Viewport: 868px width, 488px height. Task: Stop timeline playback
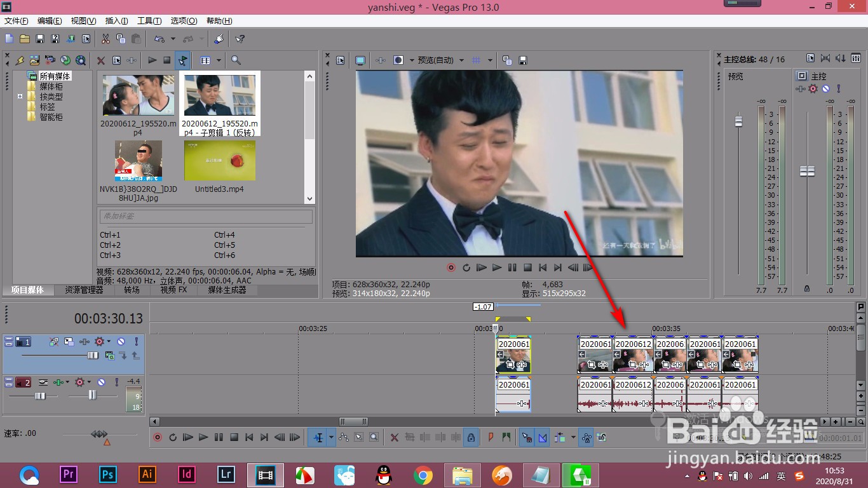click(234, 437)
